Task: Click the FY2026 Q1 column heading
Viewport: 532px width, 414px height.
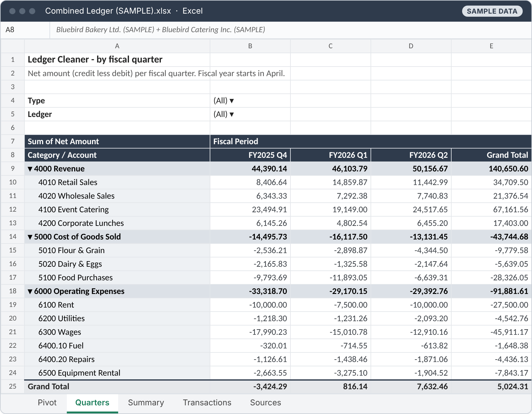Action: click(331, 155)
